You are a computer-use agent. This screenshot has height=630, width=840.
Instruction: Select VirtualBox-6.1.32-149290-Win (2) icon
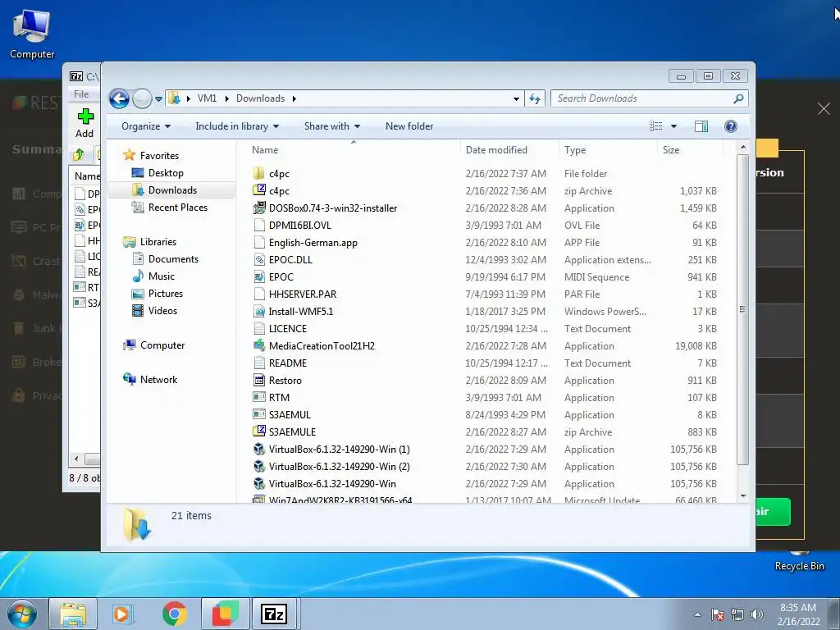pyautogui.click(x=258, y=466)
